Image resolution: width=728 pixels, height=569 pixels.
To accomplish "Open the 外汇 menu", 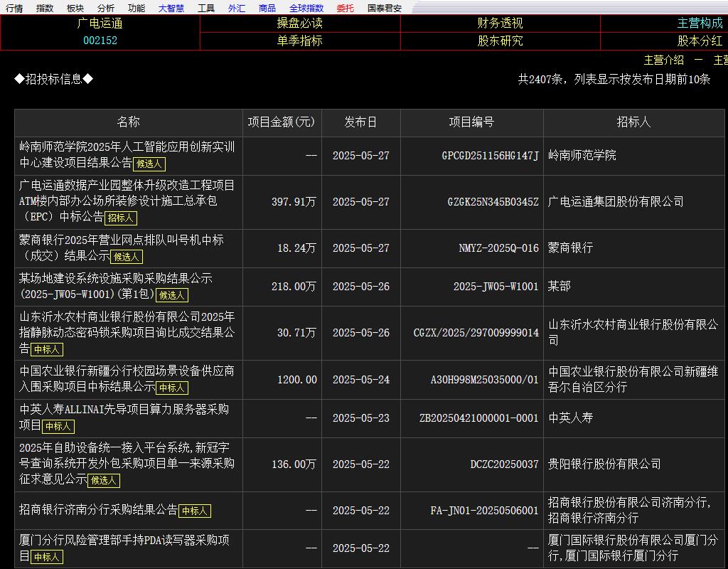I will (237, 8).
